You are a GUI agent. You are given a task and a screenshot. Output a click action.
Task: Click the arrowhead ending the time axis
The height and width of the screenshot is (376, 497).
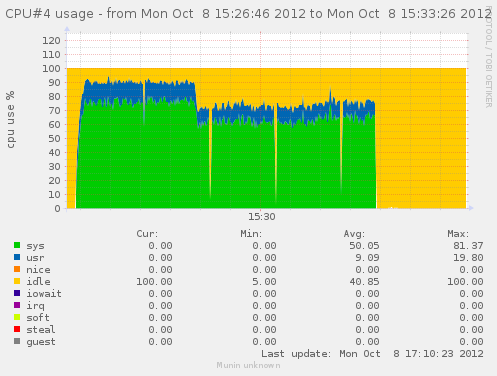471,208
